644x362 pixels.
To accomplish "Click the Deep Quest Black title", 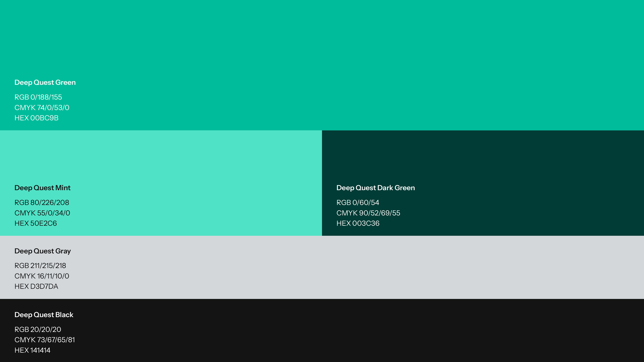I will coord(44,315).
